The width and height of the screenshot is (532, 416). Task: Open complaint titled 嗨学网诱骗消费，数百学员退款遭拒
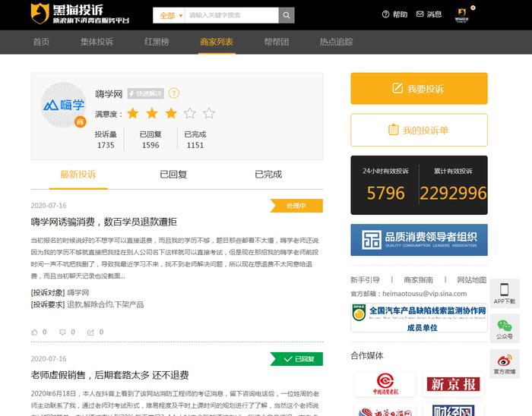(104, 222)
